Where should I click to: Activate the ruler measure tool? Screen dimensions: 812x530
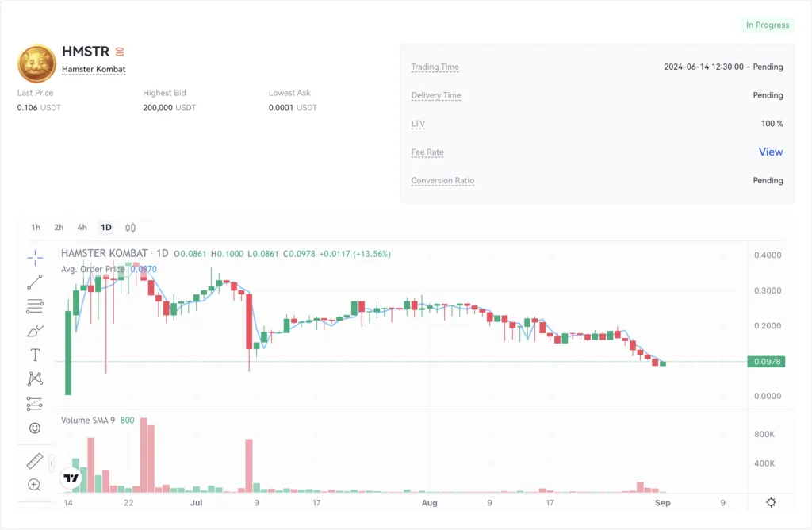(35, 461)
